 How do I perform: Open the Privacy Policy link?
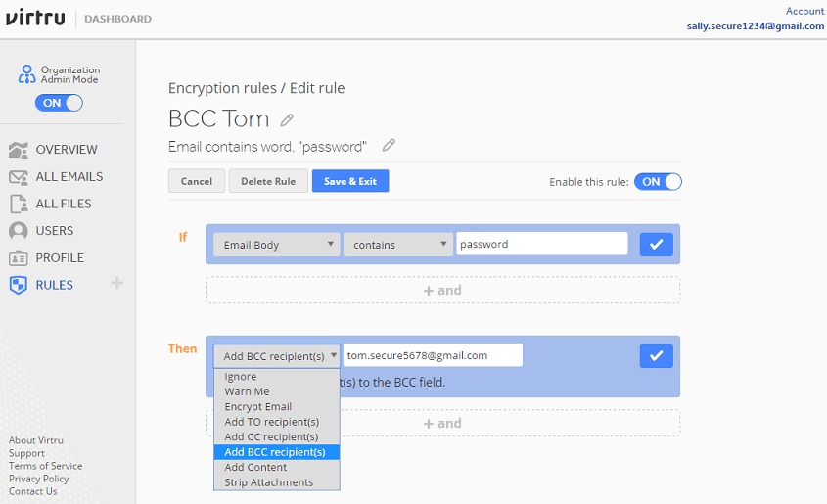tap(38, 479)
